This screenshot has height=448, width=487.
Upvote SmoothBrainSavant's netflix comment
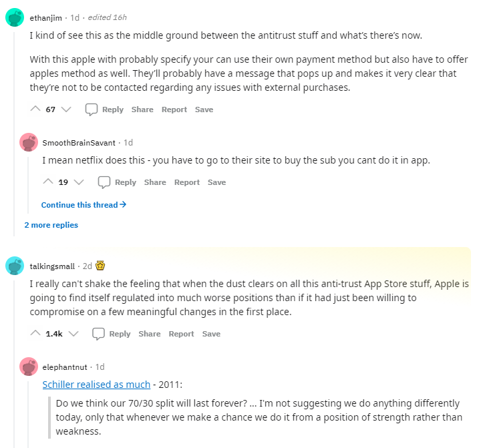point(48,182)
